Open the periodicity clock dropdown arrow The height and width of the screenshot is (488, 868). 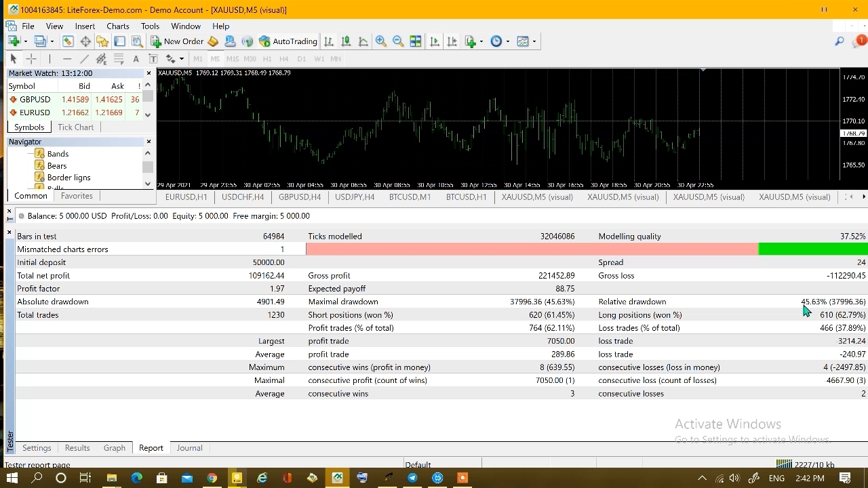pyautogui.click(x=508, y=41)
